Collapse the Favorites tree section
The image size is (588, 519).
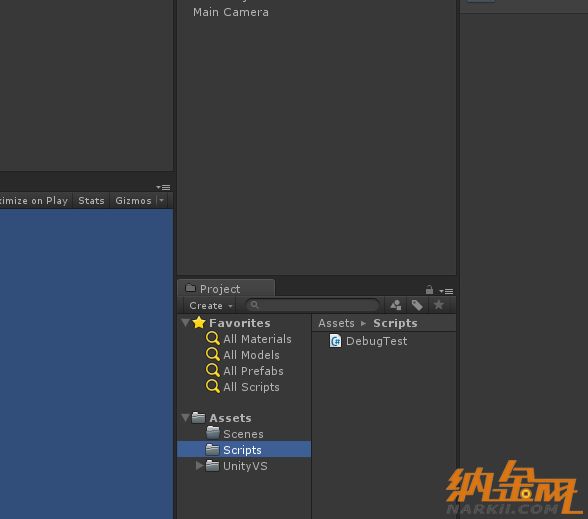[x=185, y=322]
